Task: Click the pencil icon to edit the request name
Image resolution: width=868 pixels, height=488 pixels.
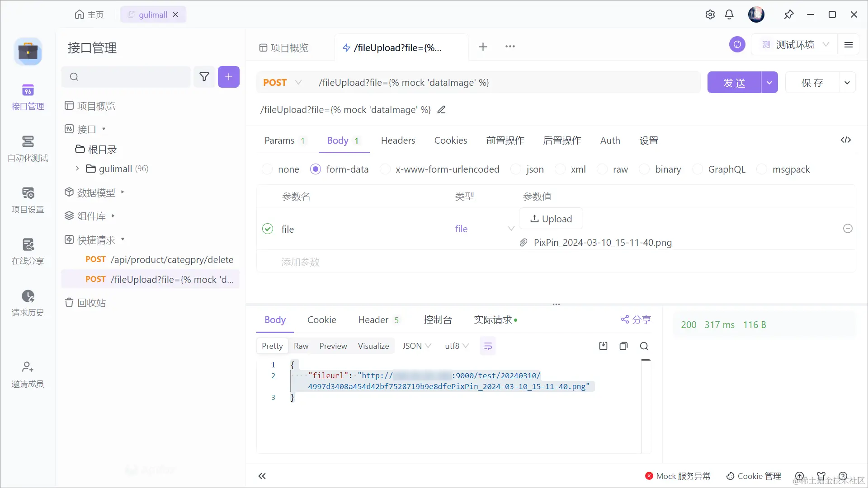Action: [441, 110]
